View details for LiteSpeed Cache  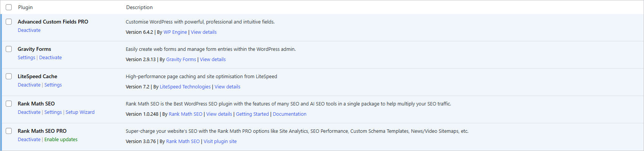[228, 87]
